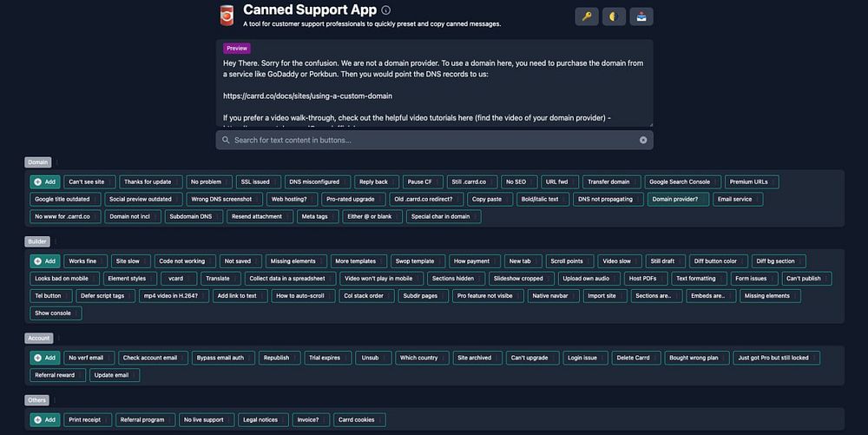Open the key icon button
The height and width of the screenshot is (435, 868).
pos(586,16)
